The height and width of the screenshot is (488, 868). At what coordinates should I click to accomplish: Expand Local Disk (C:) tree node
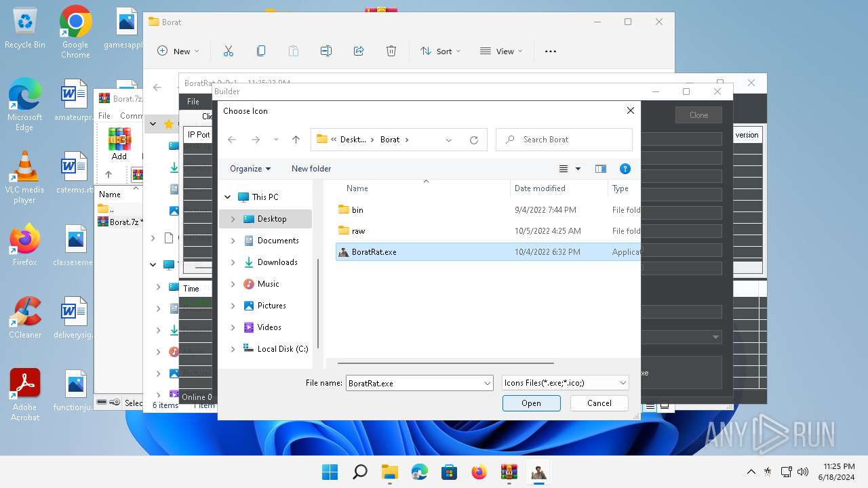point(233,349)
